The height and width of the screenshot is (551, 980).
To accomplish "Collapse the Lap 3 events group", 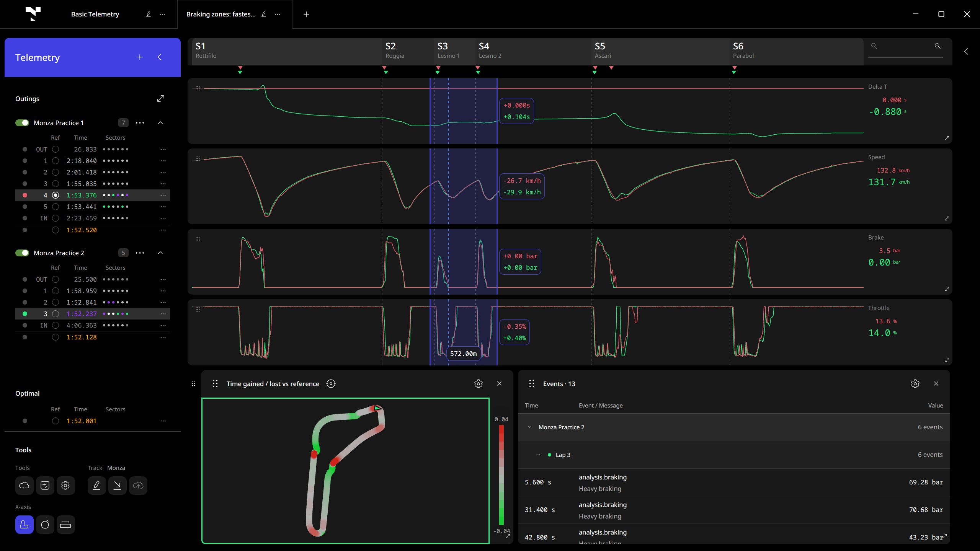I will pos(539,455).
